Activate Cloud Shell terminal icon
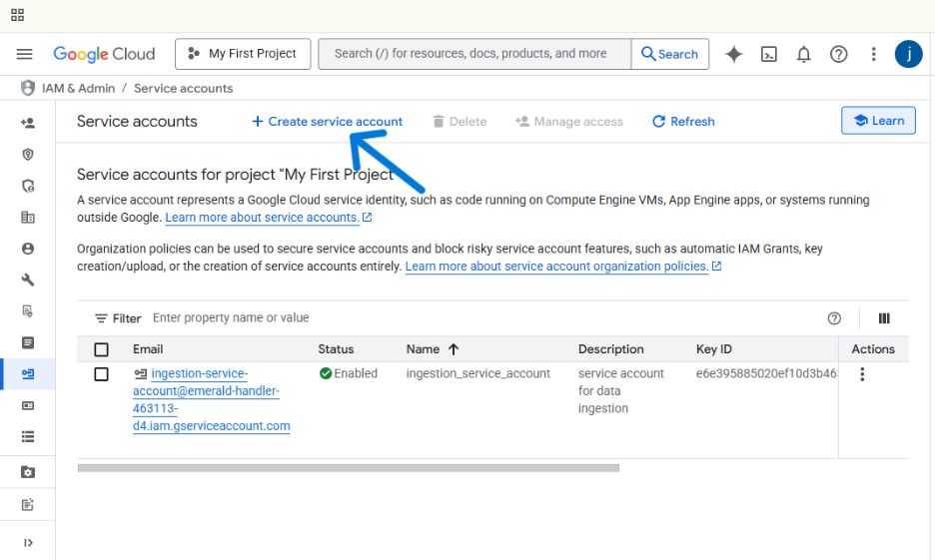This screenshot has height=560, width=935. (769, 54)
